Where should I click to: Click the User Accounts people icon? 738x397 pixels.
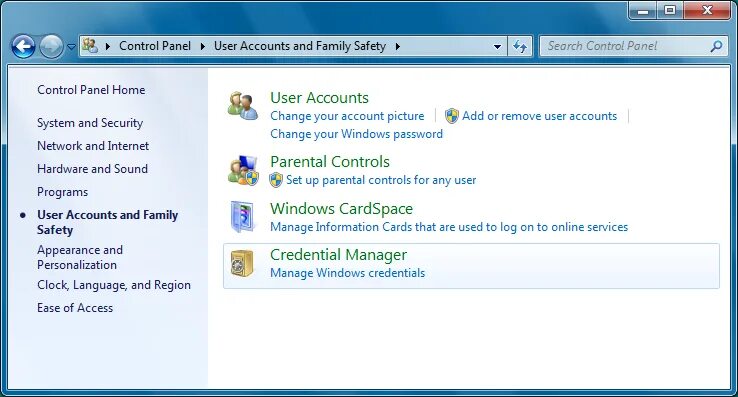point(243,105)
